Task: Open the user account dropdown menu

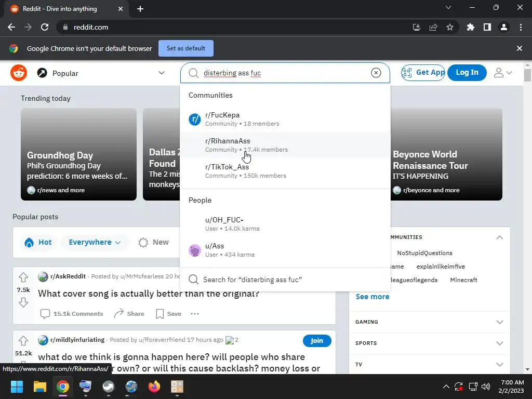Action: point(503,73)
